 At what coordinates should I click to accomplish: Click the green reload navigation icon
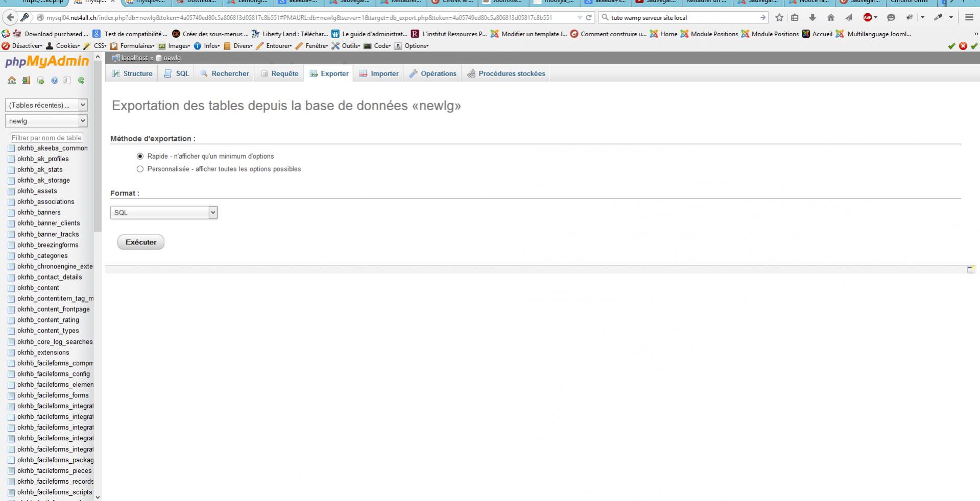click(x=81, y=80)
